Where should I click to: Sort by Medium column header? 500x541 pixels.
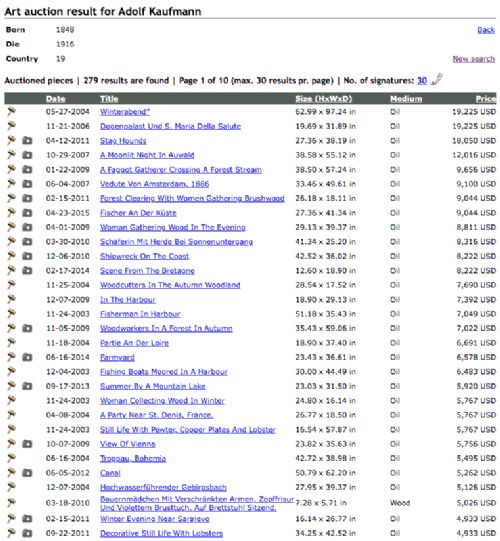(x=406, y=99)
